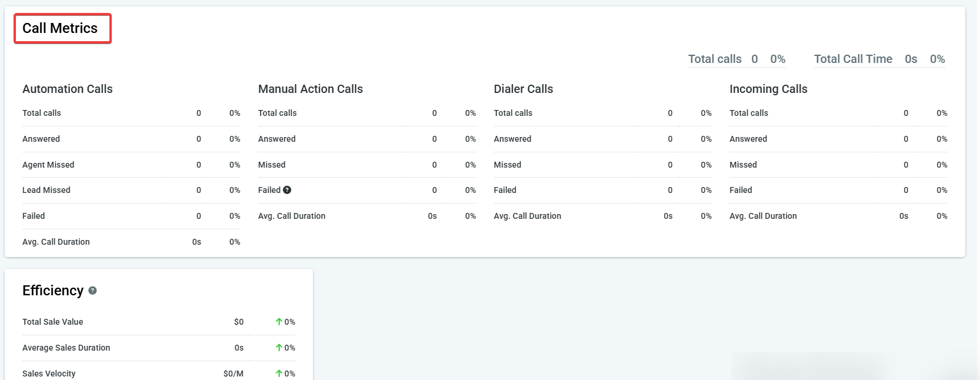
Task: Select the Manual Action Calls section title
Action: (310, 89)
